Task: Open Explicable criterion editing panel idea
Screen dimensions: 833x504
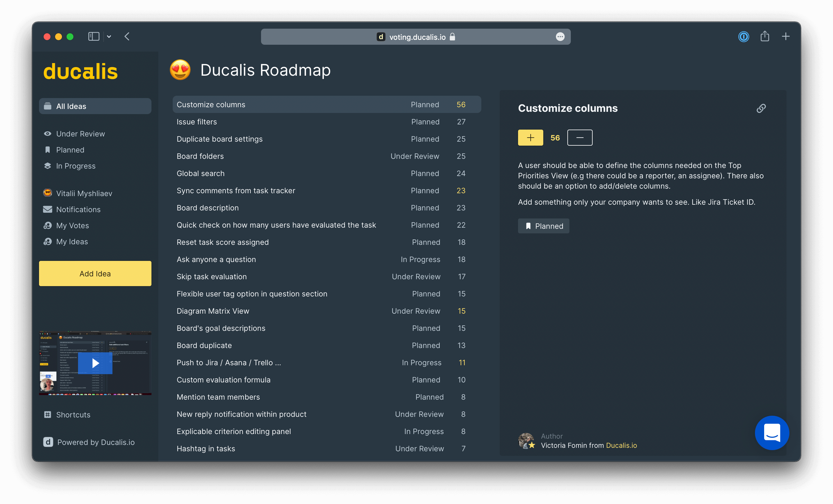Action: pyautogui.click(x=326, y=432)
